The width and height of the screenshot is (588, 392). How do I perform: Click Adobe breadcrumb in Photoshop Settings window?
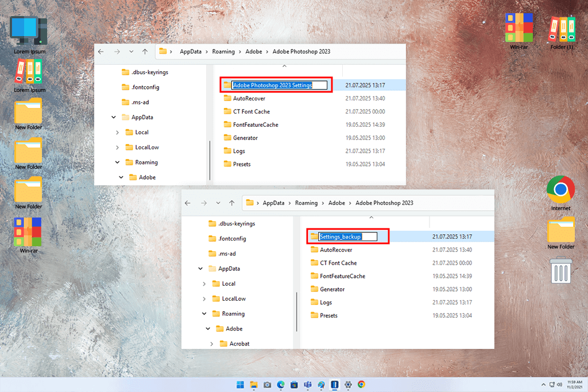click(x=253, y=51)
